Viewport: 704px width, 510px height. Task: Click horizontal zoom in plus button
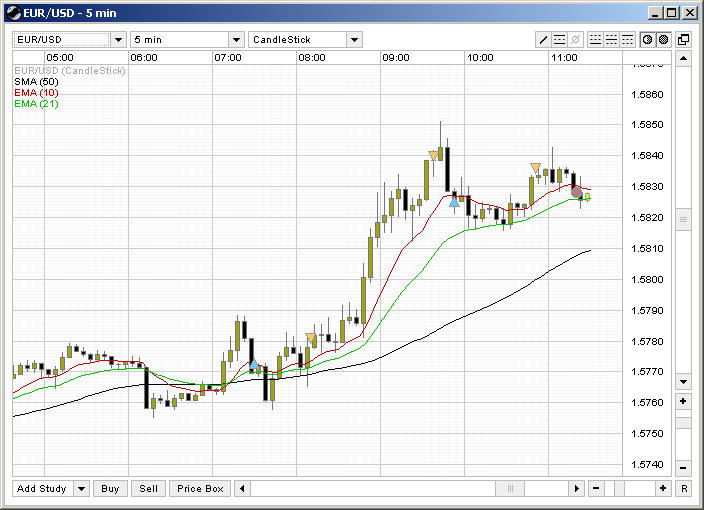[x=663, y=488]
